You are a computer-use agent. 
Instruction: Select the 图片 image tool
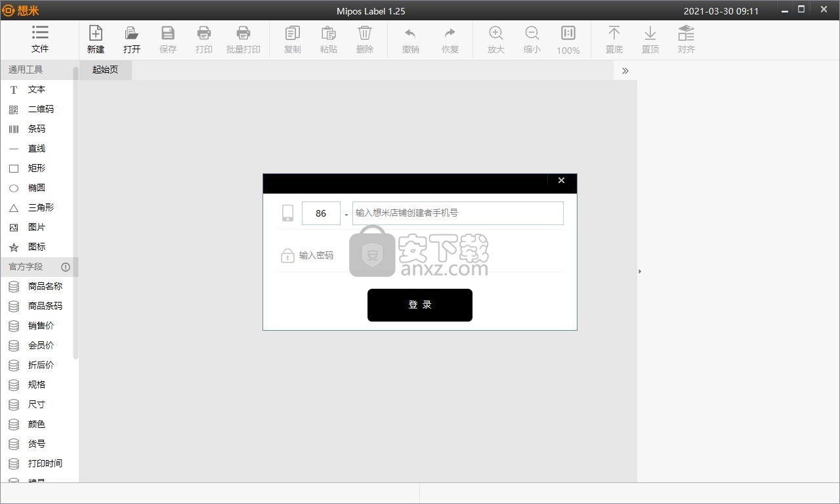[x=37, y=227]
